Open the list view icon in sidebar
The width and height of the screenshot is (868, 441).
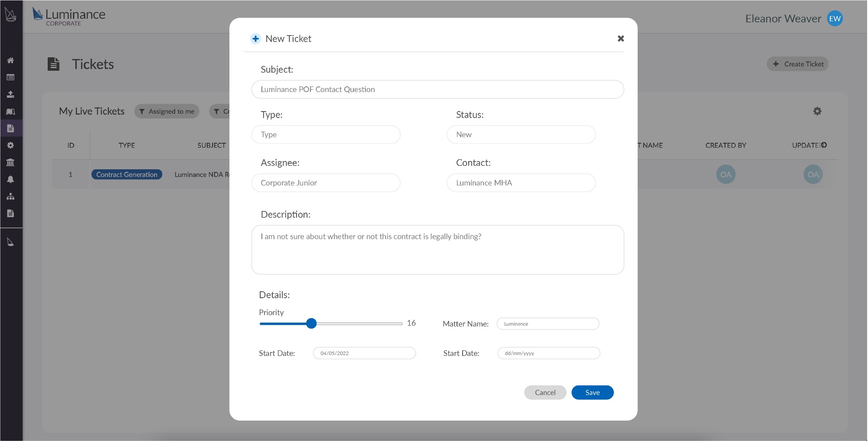[10, 77]
